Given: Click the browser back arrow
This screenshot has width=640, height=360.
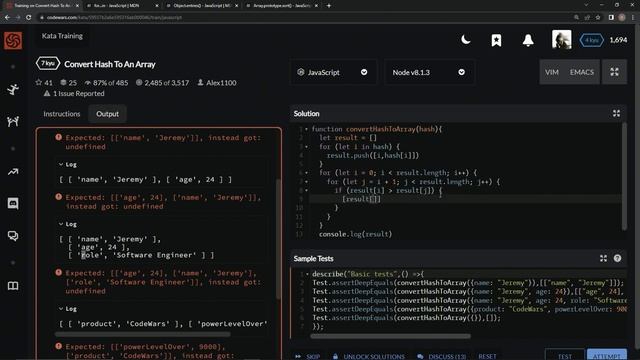Looking at the screenshot, I should pos(7,18).
